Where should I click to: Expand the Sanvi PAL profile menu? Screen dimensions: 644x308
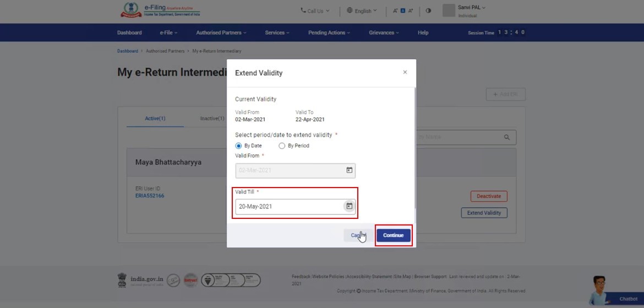(x=471, y=8)
